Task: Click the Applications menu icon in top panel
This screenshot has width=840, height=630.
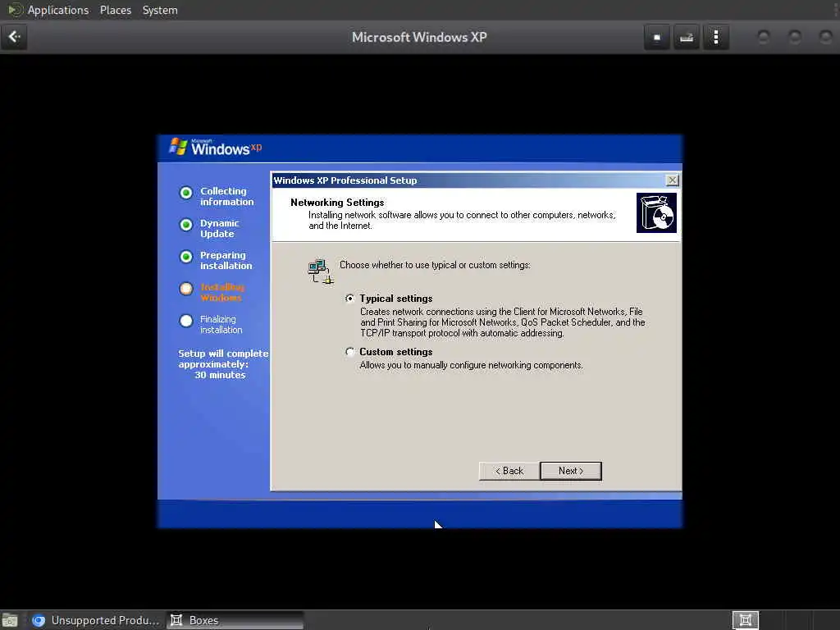Action: pos(15,10)
